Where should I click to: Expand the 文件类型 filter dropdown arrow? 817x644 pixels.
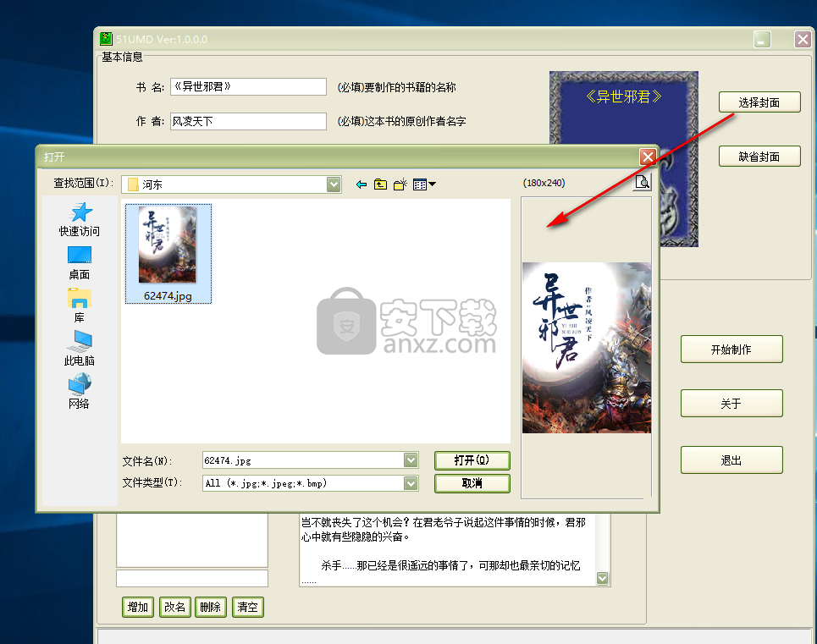(411, 484)
